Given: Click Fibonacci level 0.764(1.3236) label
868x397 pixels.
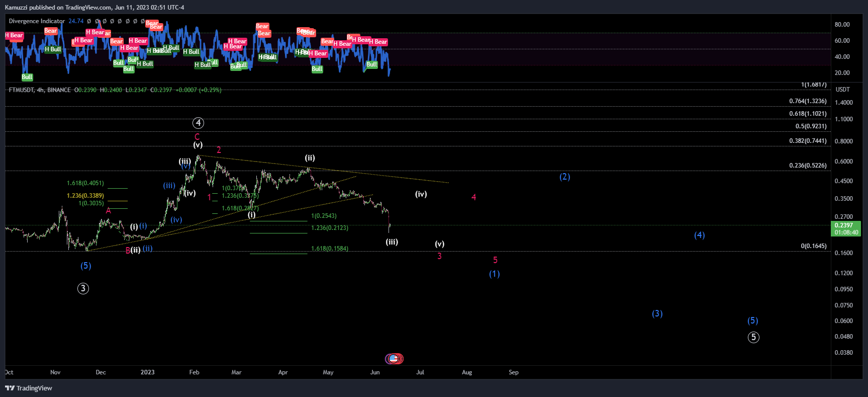Looking at the screenshot, I should 808,101.
